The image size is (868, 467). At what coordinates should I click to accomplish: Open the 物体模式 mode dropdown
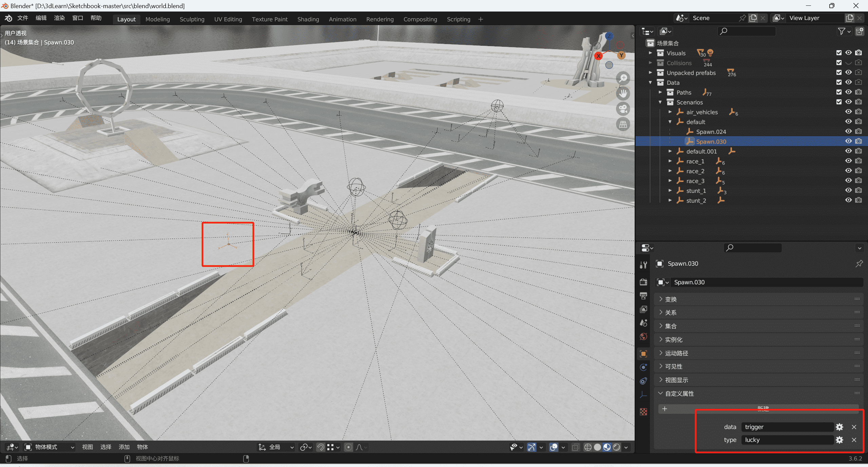tap(50, 447)
